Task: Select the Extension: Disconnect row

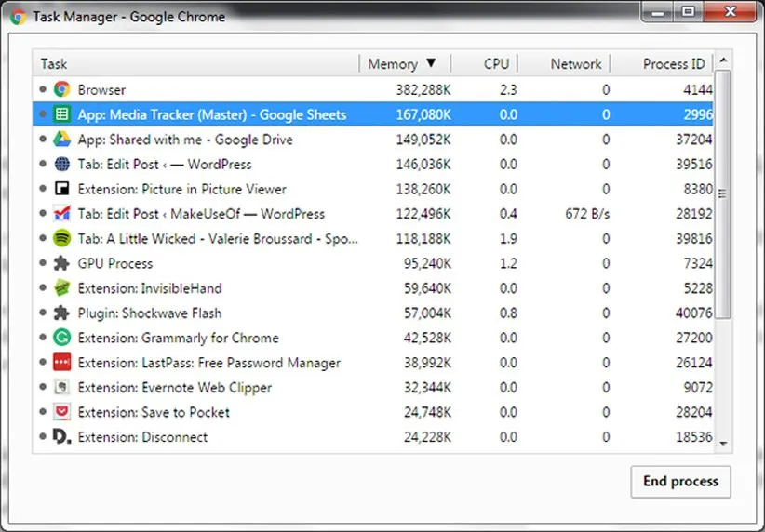Action: coord(279,437)
